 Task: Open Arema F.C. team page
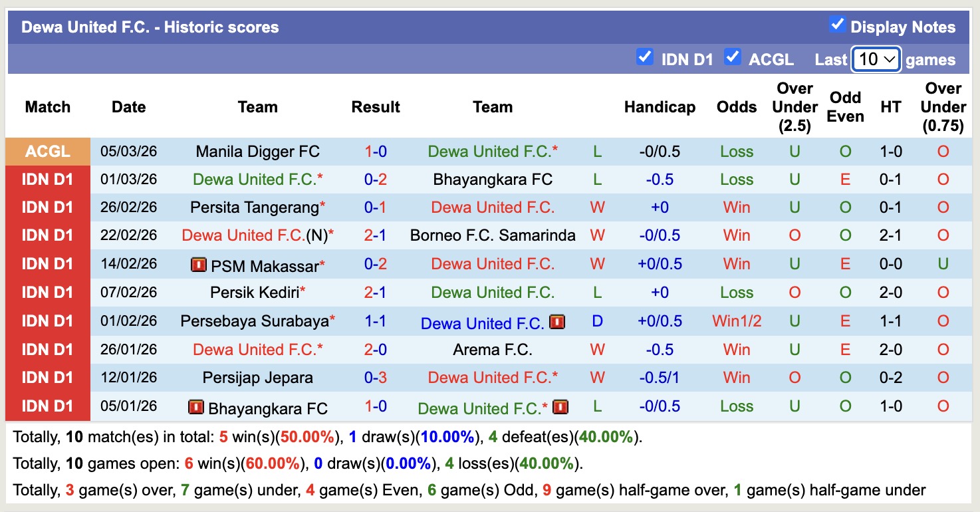[x=493, y=349]
